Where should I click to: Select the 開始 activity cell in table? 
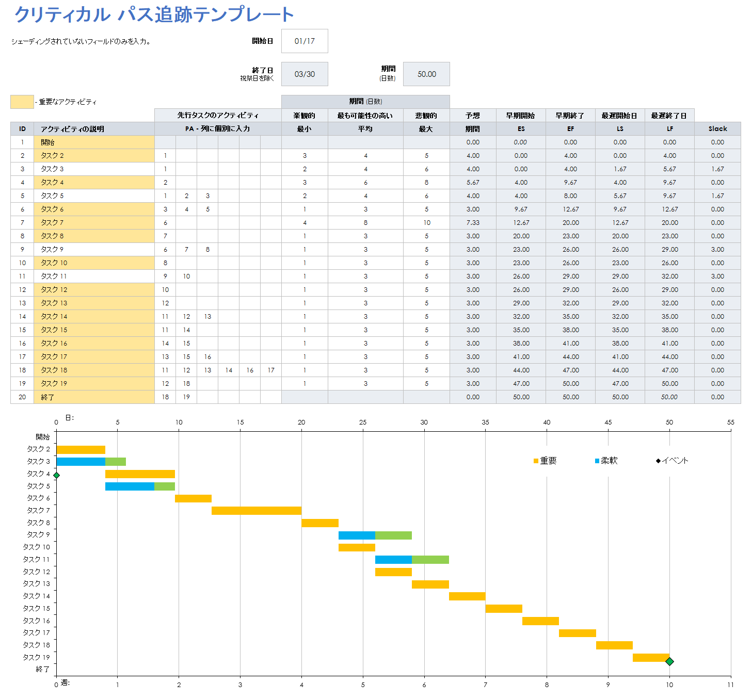pos(94,142)
